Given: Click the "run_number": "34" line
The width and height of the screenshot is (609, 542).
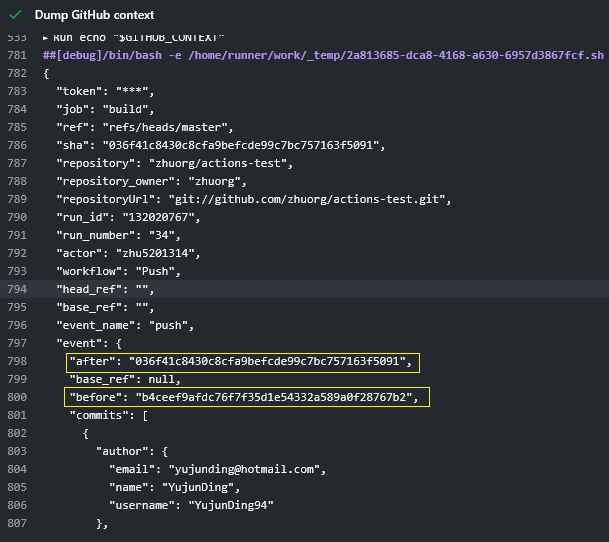Looking at the screenshot, I should (118, 235).
